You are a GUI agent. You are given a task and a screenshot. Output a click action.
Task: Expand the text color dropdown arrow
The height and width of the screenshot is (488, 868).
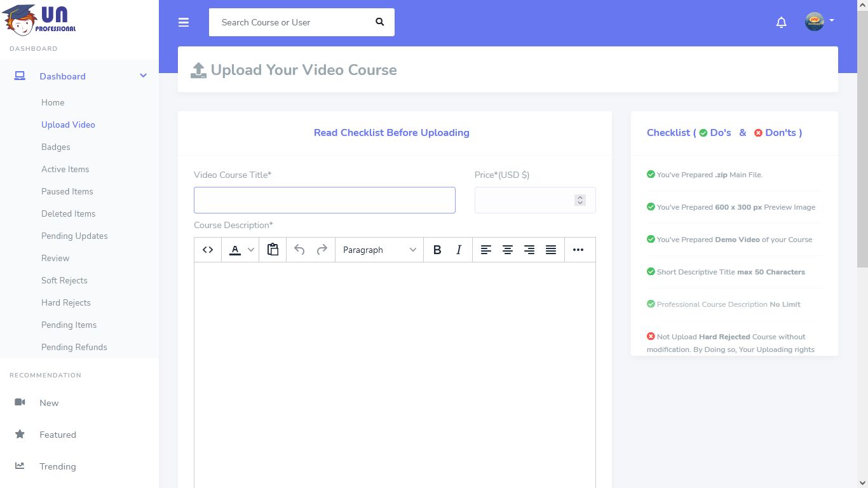[x=251, y=250]
